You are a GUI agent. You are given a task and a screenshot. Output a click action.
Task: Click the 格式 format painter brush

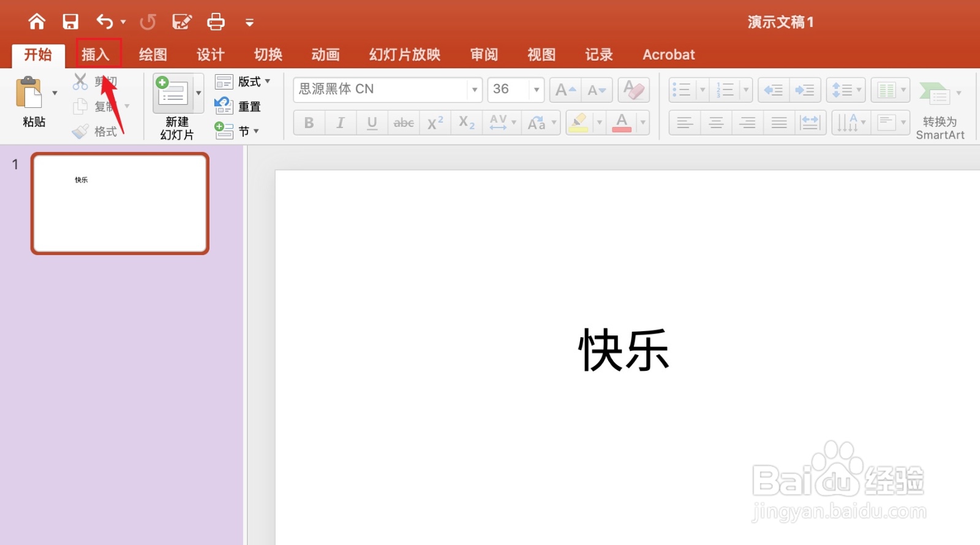pyautogui.click(x=95, y=131)
